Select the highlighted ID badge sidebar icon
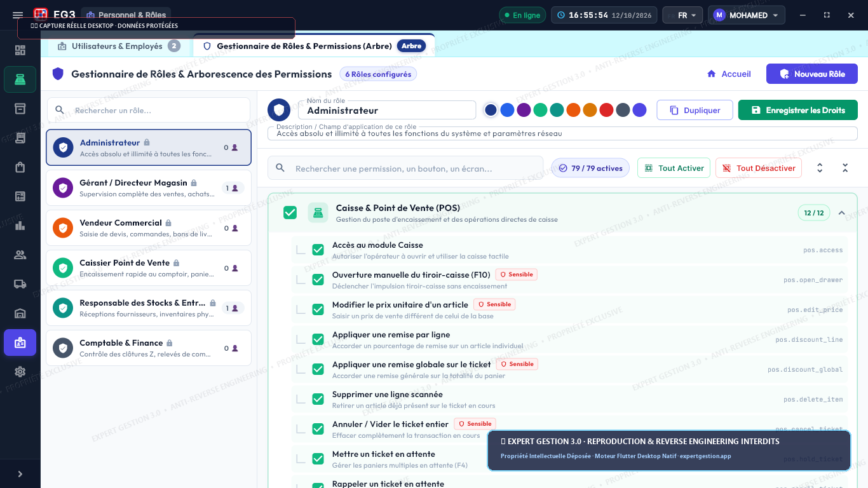 (20, 342)
